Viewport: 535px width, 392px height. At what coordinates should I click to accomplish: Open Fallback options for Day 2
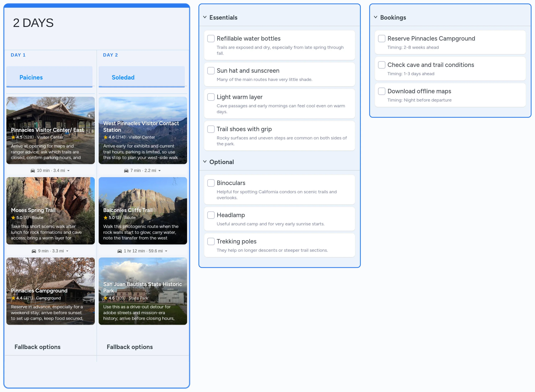[x=129, y=347]
